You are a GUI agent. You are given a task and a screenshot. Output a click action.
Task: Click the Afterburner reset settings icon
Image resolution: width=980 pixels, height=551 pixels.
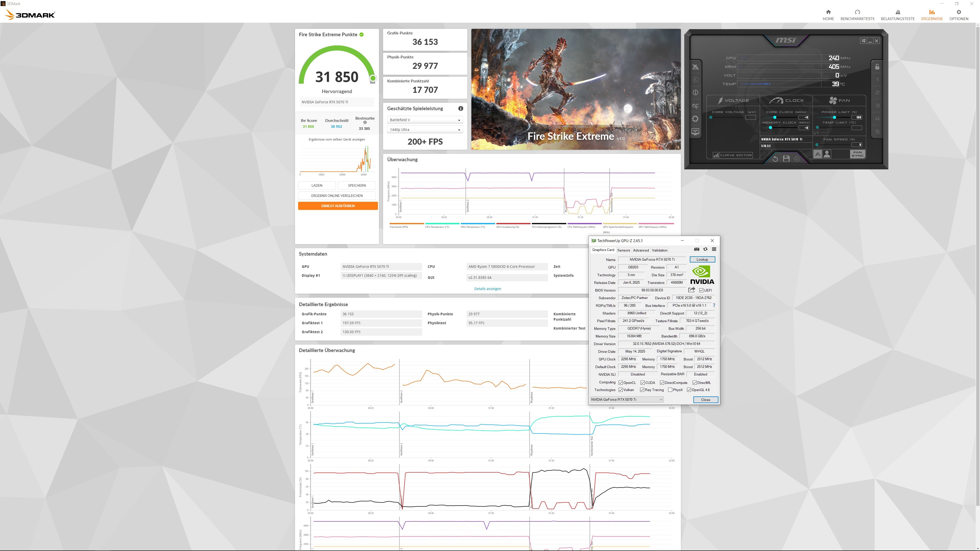[x=775, y=159]
